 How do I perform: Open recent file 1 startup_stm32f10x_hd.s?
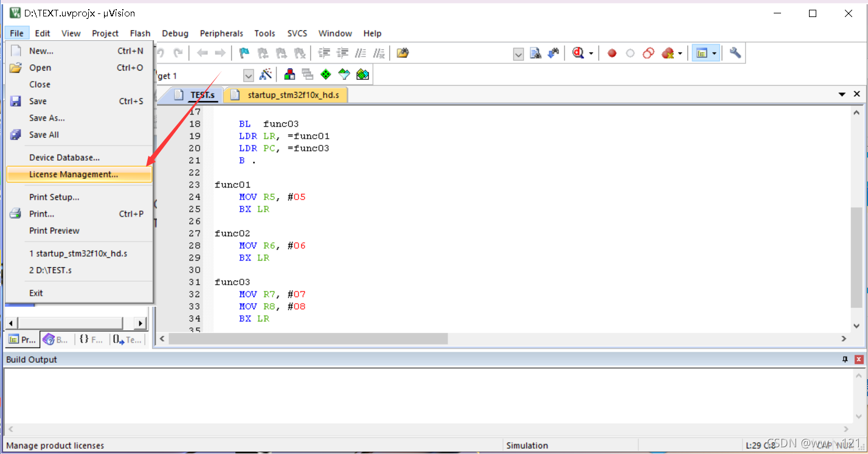(78, 254)
